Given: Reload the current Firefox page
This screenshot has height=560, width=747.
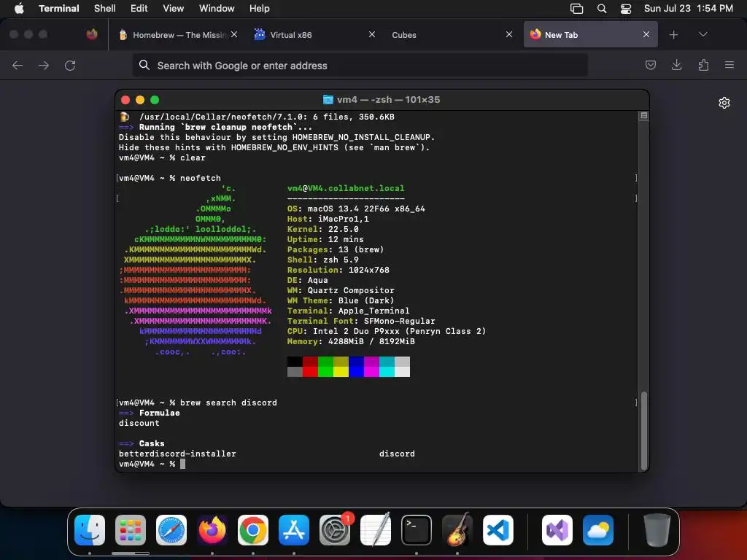Looking at the screenshot, I should pyautogui.click(x=70, y=65).
